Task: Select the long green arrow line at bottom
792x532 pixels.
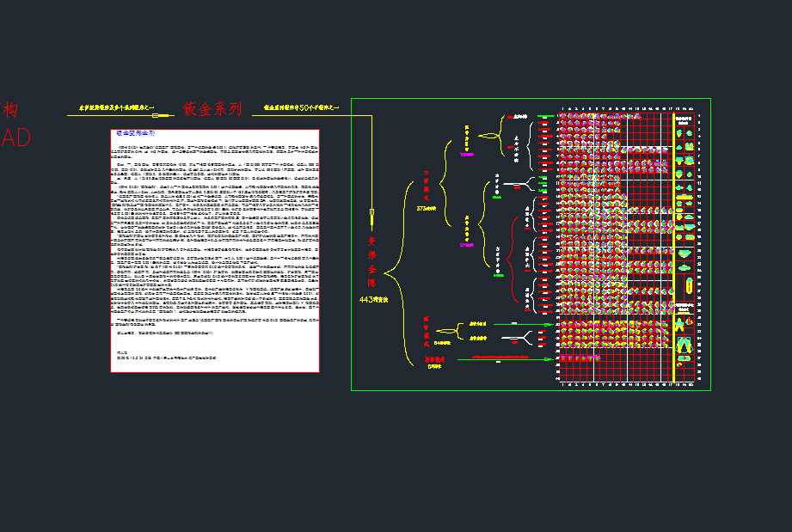Action: tap(505, 359)
